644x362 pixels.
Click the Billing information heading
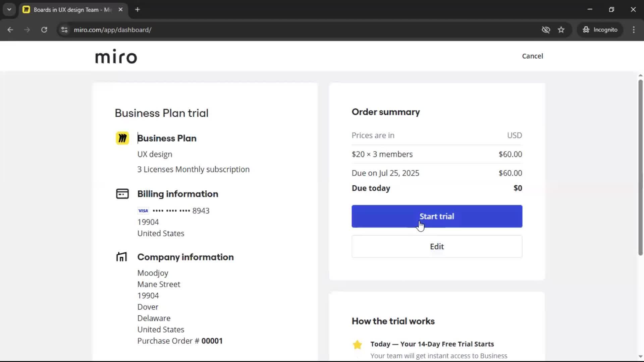[177, 194]
